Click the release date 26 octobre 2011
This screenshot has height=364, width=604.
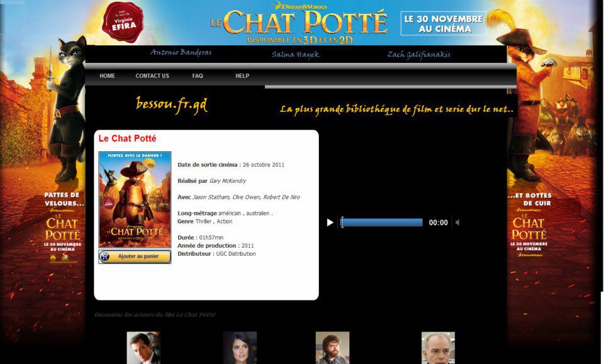264,165
